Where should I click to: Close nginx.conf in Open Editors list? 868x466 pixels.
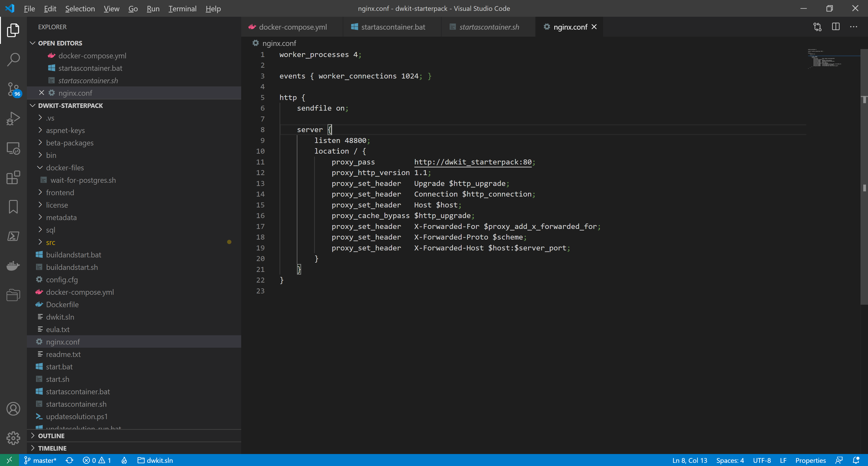41,93
